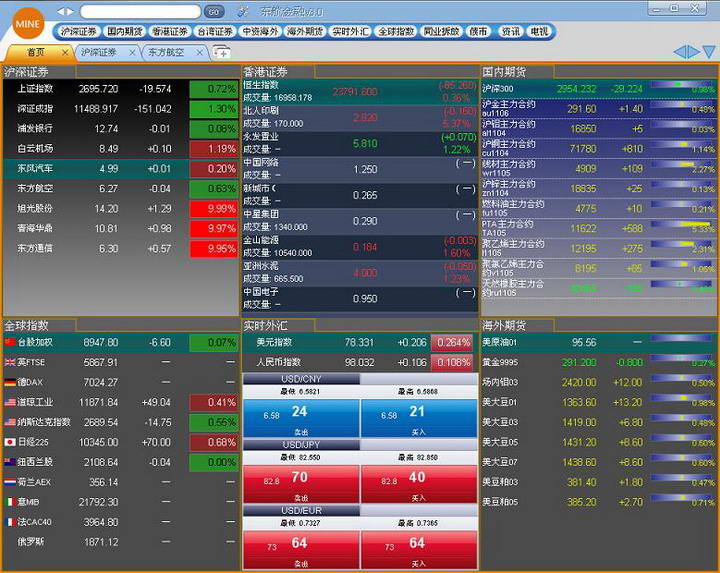Select the 深证成指 row
Image resolution: width=720 pixels, height=573 pixels.
pos(121,109)
